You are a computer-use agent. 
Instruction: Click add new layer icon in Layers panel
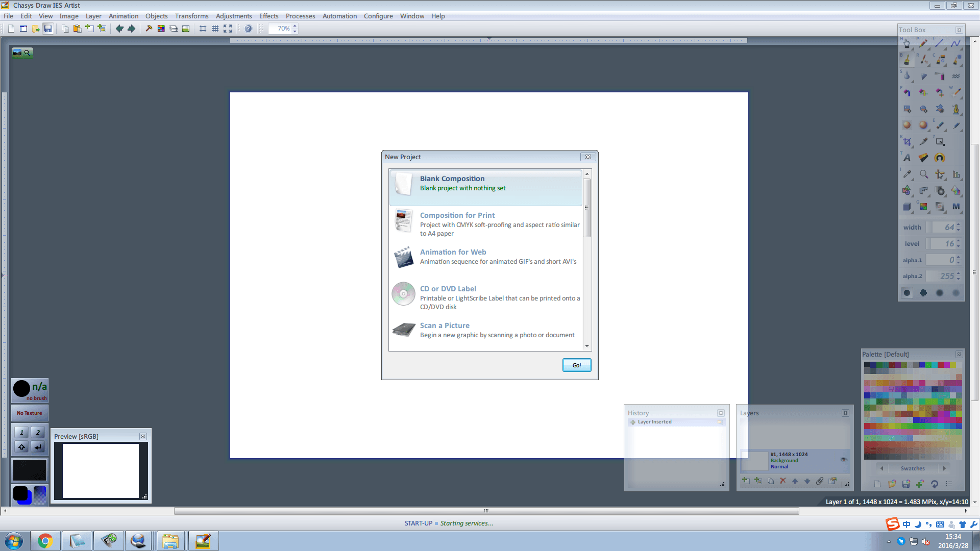click(x=746, y=481)
